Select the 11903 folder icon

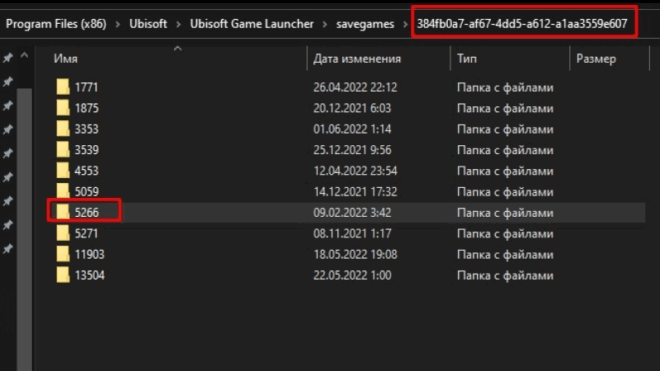[x=63, y=254]
